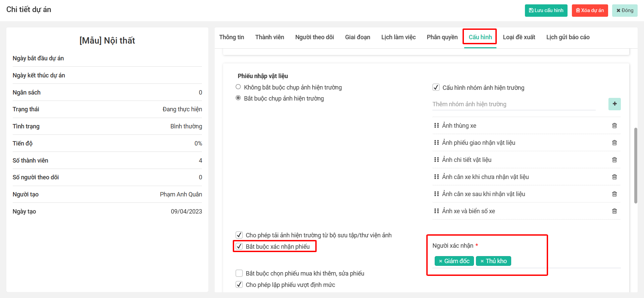This screenshot has width=644, height=298.
Task: Click the "Lưu cấu hình" button
Action: tap(546, 10)
